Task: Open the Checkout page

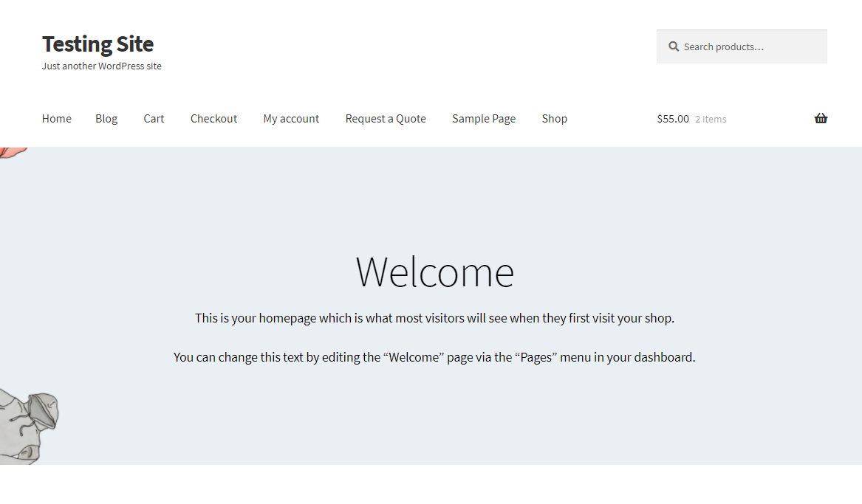Action: point(213,118)
